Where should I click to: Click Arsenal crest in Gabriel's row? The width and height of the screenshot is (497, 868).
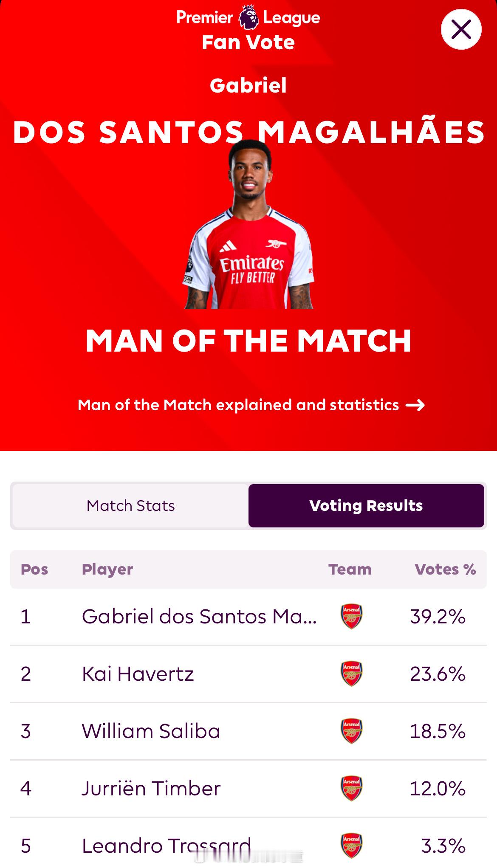(351, 616)
